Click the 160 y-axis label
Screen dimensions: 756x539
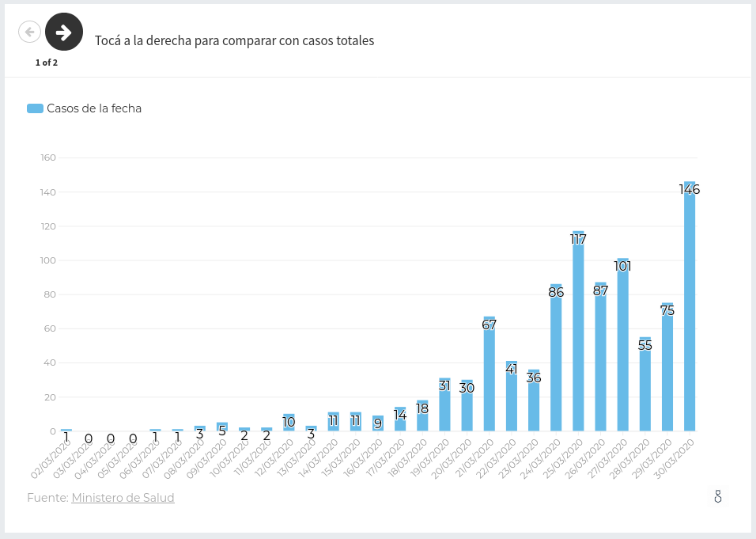48,158
